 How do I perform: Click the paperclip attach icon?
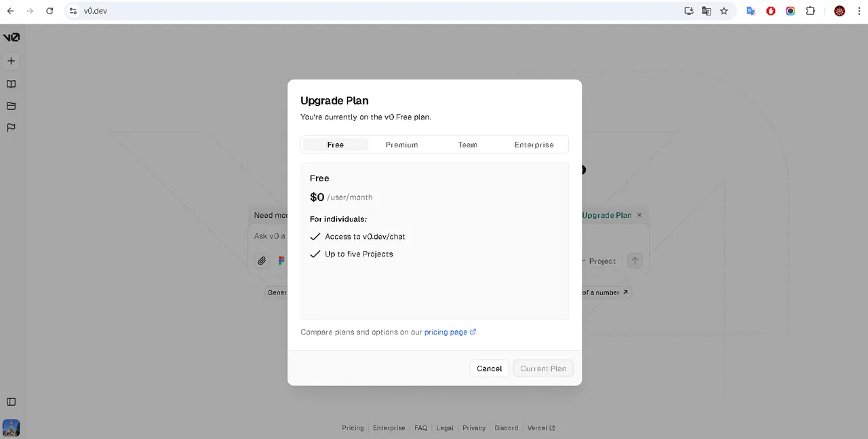262,261
